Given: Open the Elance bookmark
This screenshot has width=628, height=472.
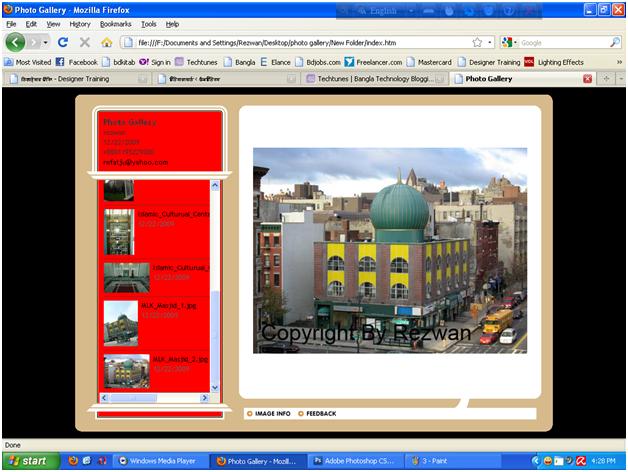Looking at the screenshot, I should 275,62.
